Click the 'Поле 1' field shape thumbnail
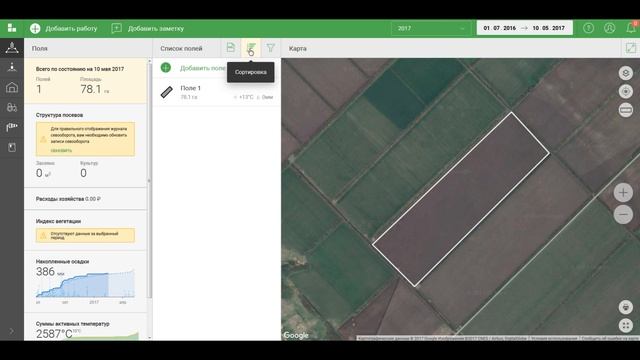The width and height of the screenshot is (640, 360). tap(167, 92)
